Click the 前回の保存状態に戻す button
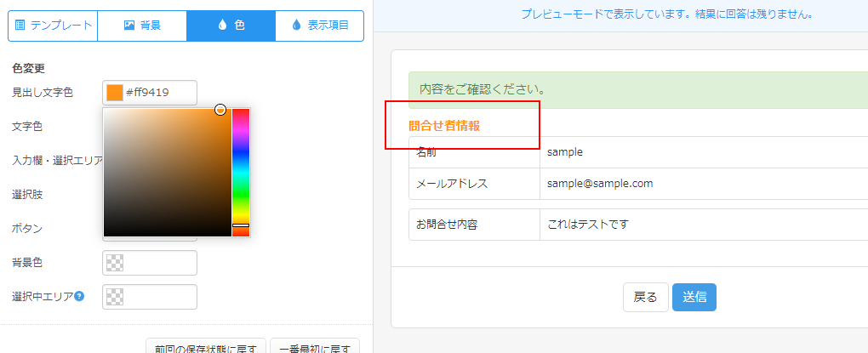 [x=205, y=347]
